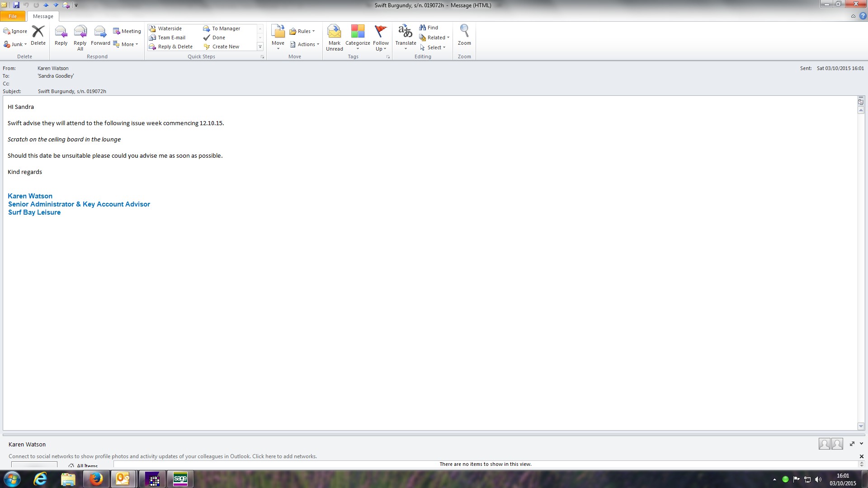The width and height of the screenshot is (868, 488).
Task: Open the Categorize color dropdown
Action: [x=358, y=37]
